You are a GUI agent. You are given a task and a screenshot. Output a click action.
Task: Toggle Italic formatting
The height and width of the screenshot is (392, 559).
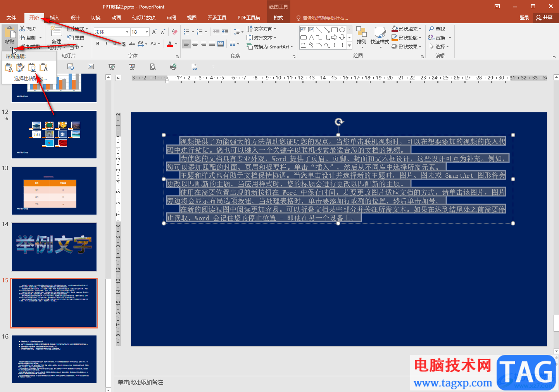tap(106, 44)
